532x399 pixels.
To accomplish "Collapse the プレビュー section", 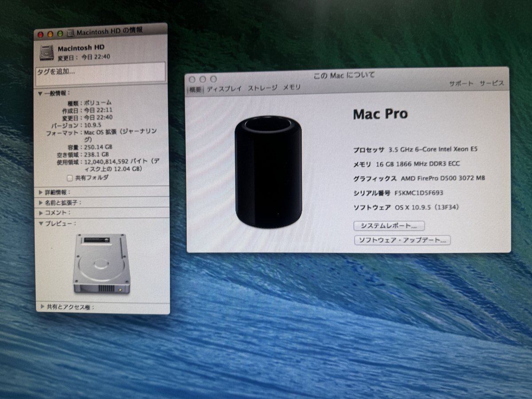I will point(40,223).
